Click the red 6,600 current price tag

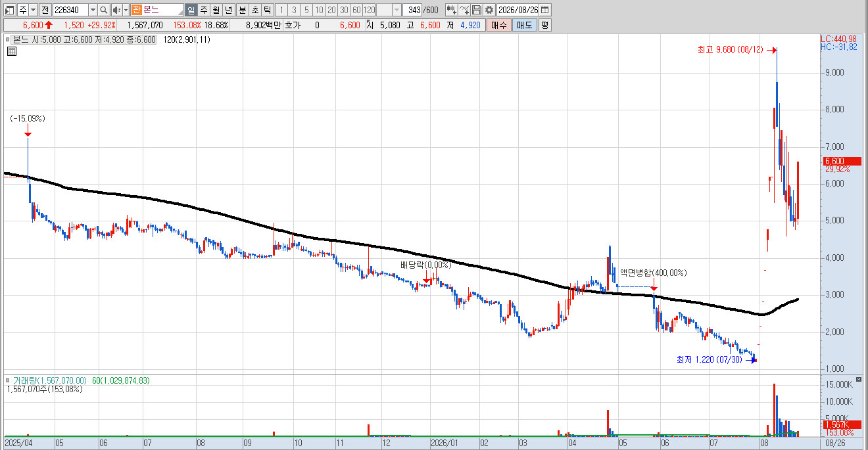842,161
